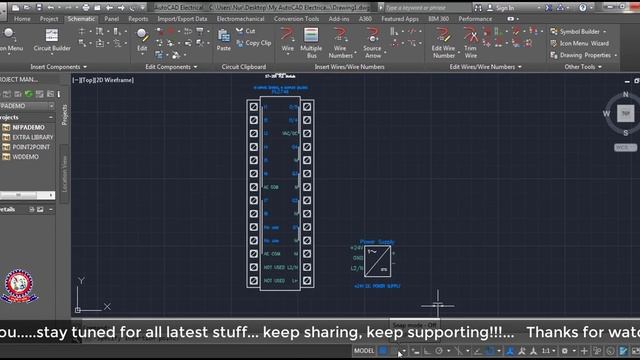The image size is (640, 360).
Task: Expand the Other Tools panel
Action: click(583, 67)
